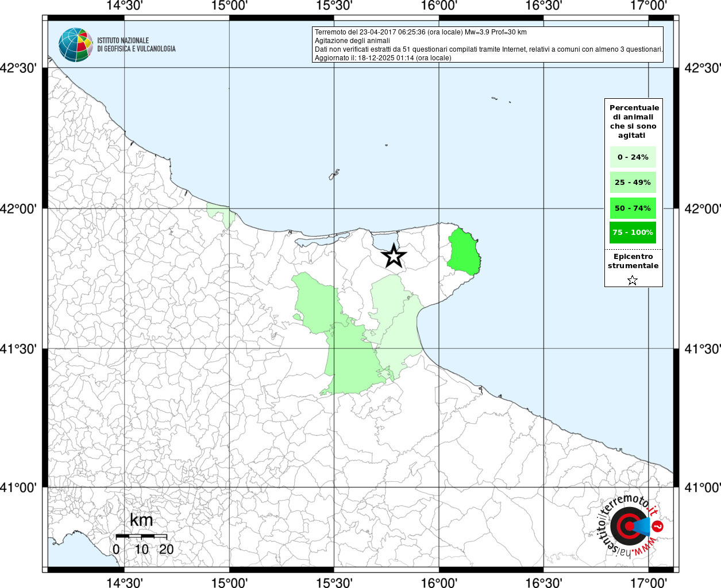Click the INGV globe logo
Image resolution: width=721 pixels, height=588 pixels.
76,45
